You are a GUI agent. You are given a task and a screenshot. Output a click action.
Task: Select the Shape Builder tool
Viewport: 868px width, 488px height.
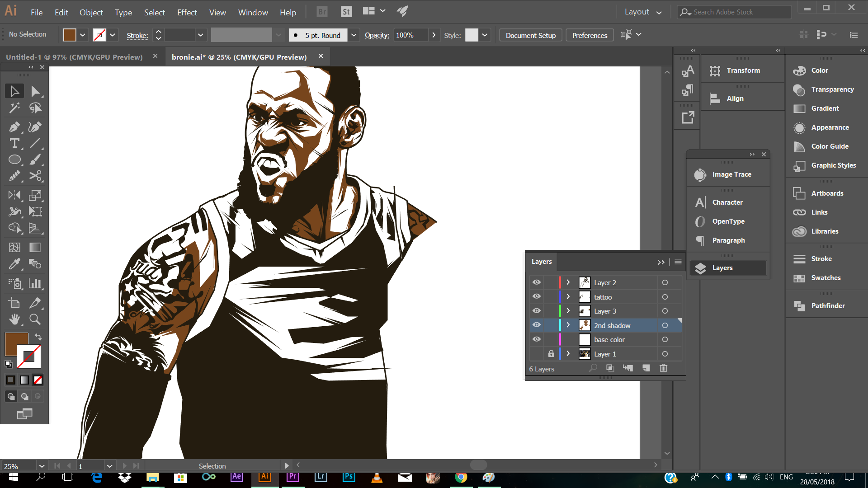point(14,228)
